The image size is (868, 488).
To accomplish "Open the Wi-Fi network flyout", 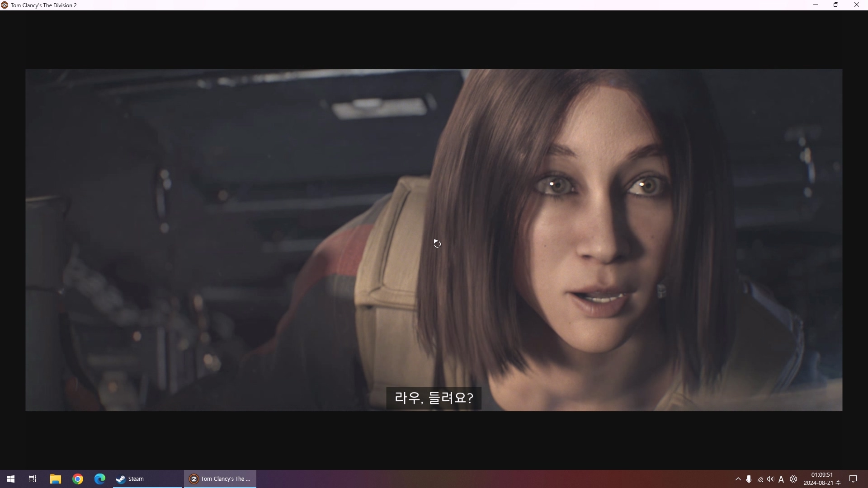I will pyautogui.click(x=760, y=479).
